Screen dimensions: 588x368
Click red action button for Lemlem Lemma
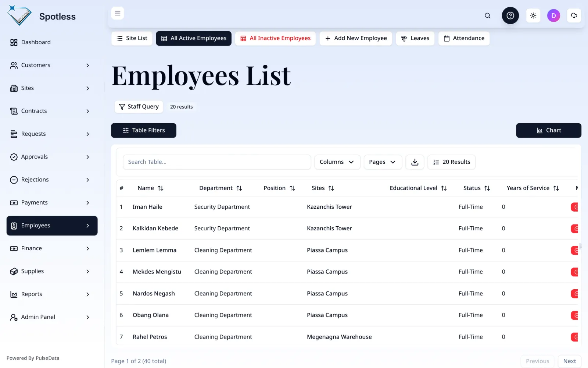(574, 251)
